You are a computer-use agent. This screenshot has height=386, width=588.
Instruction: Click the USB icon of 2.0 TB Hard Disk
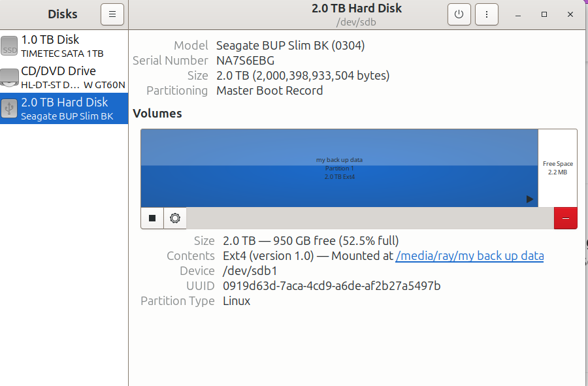coord(9,108)
